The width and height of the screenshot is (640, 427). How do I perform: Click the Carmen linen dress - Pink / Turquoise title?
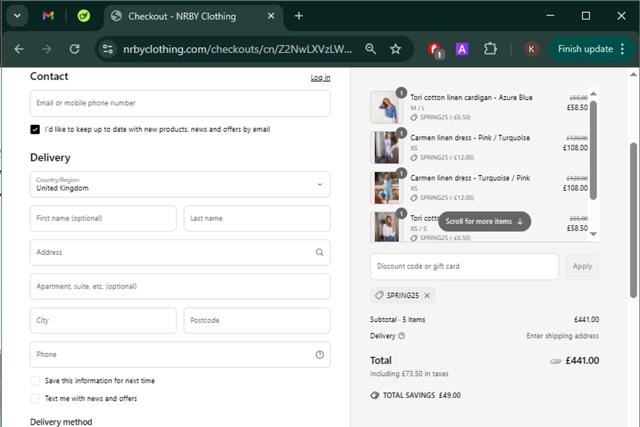pyautogui.click(x=470, y=138)
